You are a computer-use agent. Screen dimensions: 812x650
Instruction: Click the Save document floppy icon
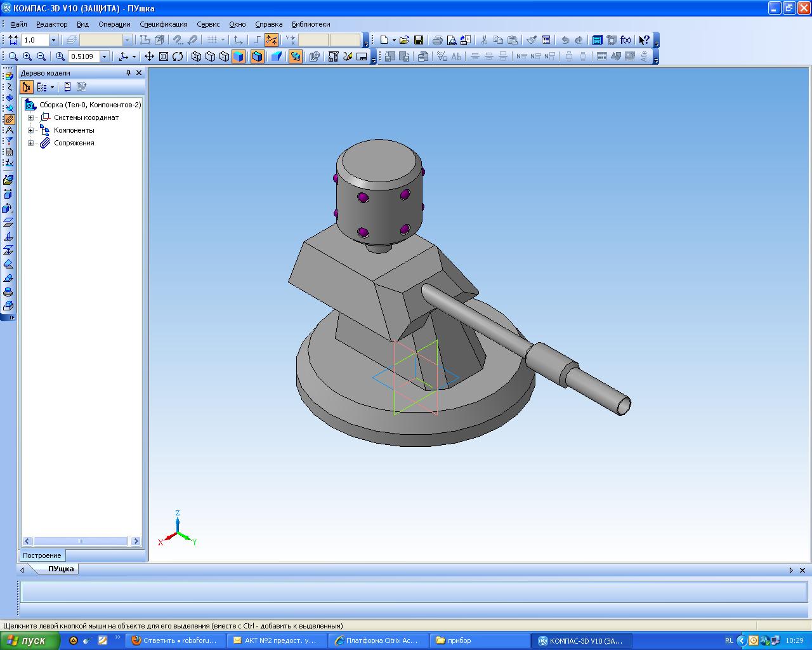tap(419, 40)
